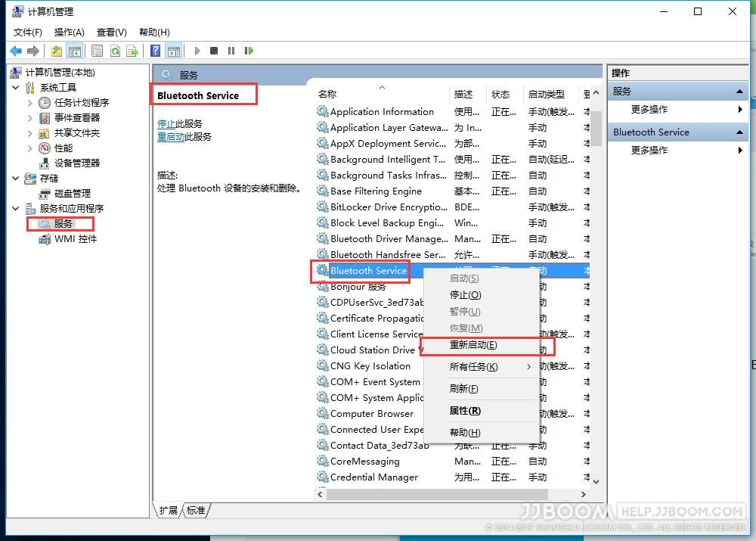Click the blue Help question mark icon
Screen dimensions: 756x541
pyautogui.click(x=155, y=51)
